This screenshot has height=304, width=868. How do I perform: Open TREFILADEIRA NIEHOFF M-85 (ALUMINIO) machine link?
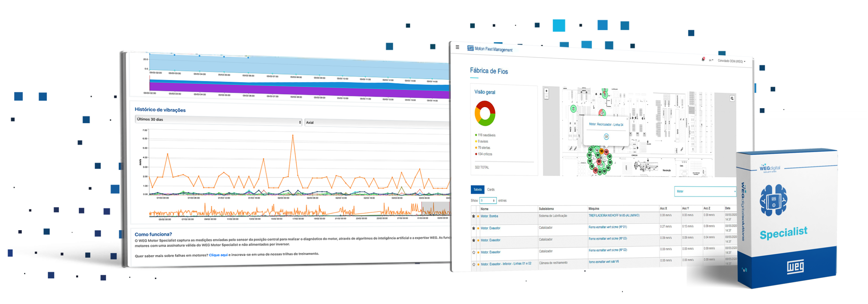614,215
